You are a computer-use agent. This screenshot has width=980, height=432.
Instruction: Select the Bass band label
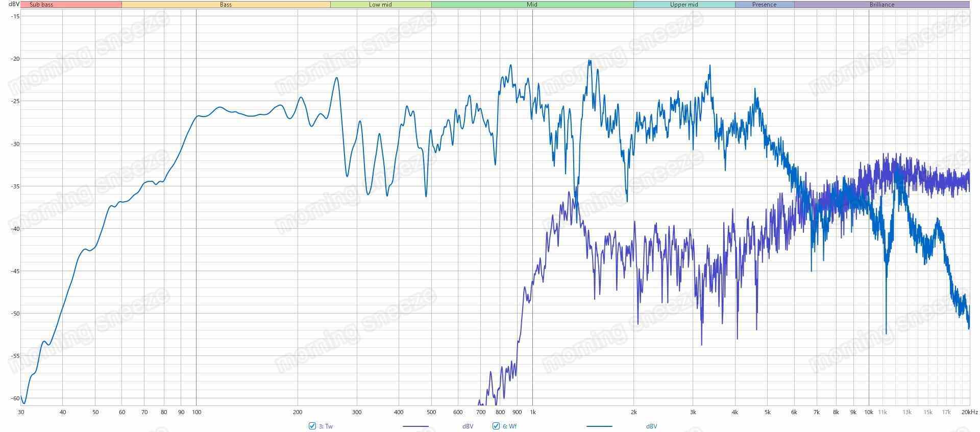226,5
